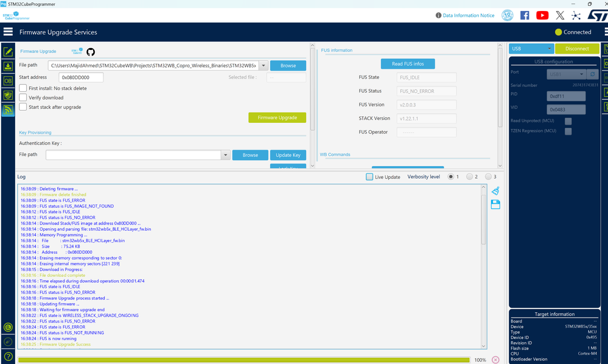Click the green progress bar at bottom
Screen dimensions: 608x364
244,360
